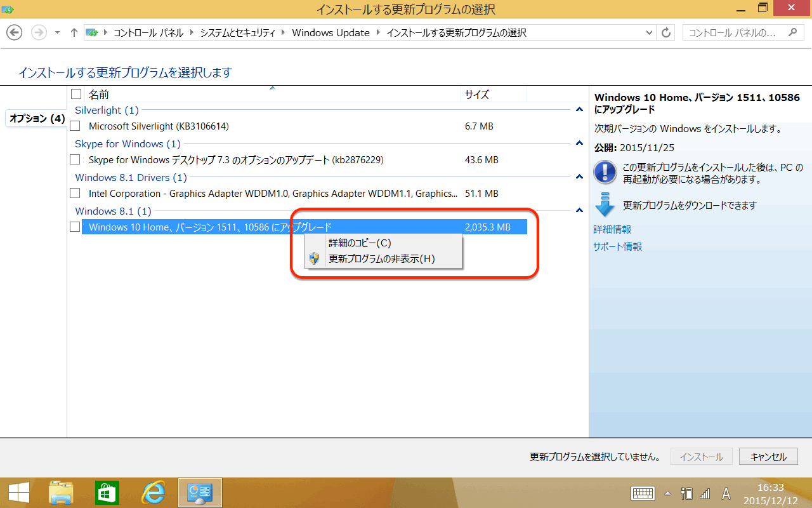Select the 2,035.3 MB size cell
812x508 pixels.
click(488, 227)
